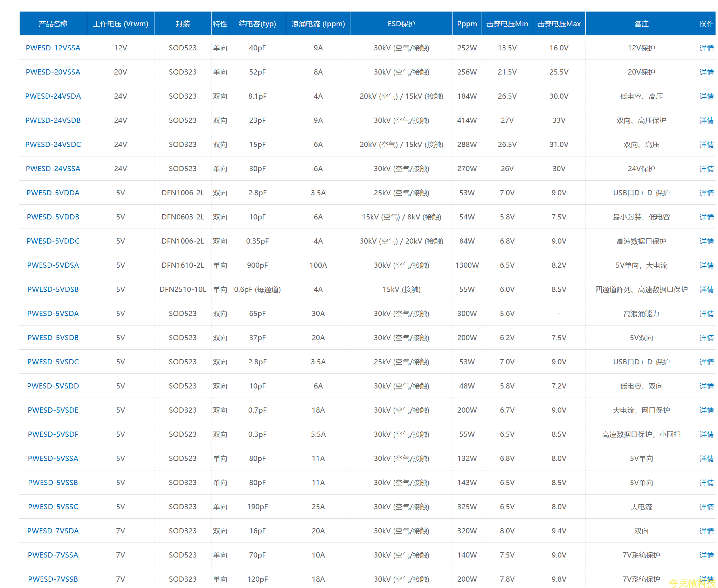View 详情 for PWESD-5VSDE row
The image size is (718, 588).
(706, 410)
